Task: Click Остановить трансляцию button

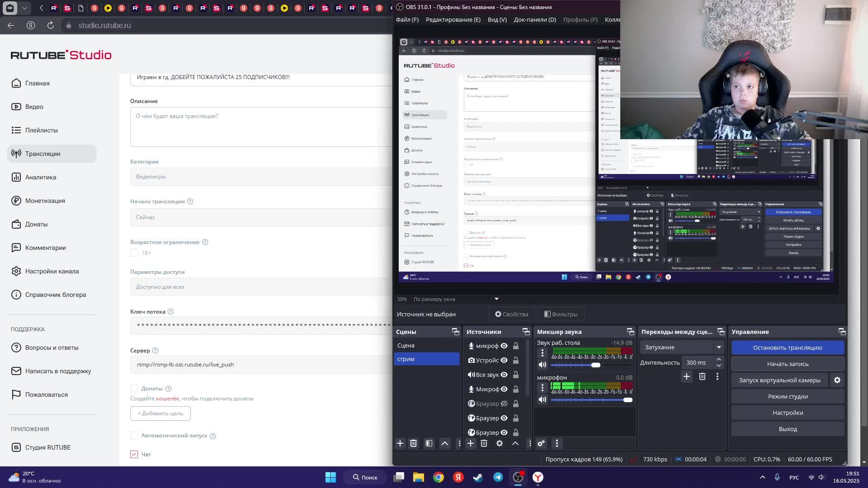Action: point(788,347)
